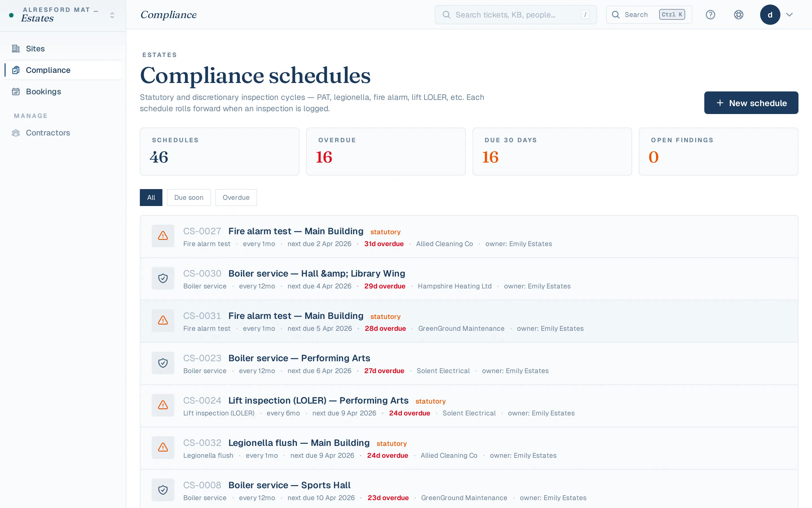This screenshot has height=508, width=812.
Task: Expand the Estates workspace switcher
Action: point(112,15)
